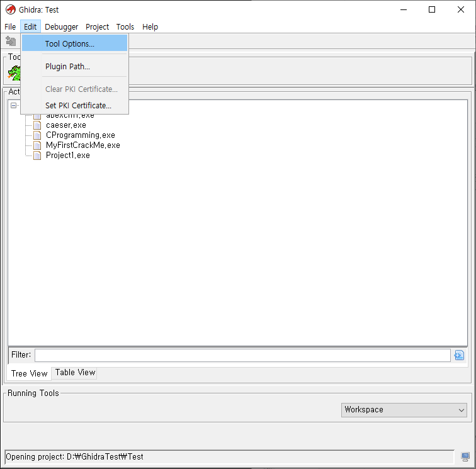476x469 pixels.
Task: Open the Help menu
Action: 150,26
